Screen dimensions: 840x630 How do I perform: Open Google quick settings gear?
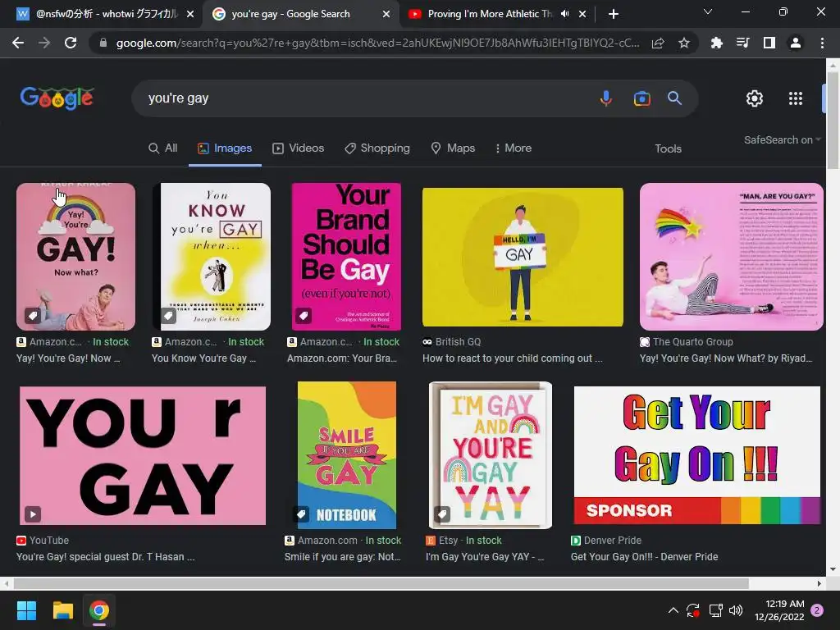[755, 98]
